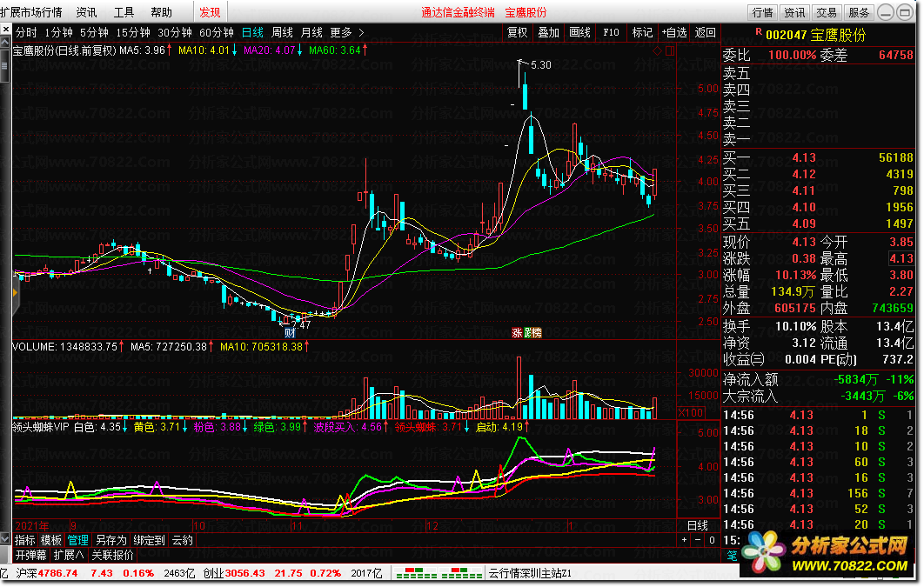This screenshot has width=924, height=587.
Task: Zoom out the chart with the − button
Action: coord(698,540)
